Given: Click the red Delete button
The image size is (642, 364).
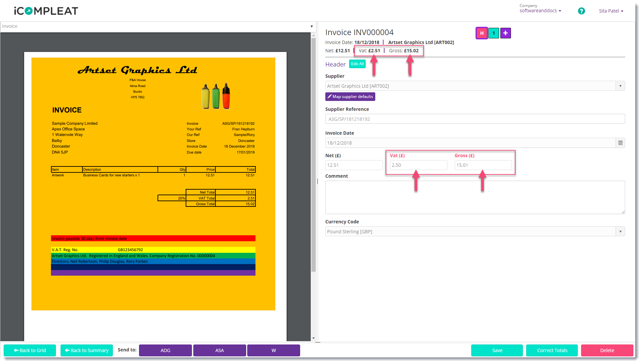Looking at the screenshot, I should (x=607, y=350).
